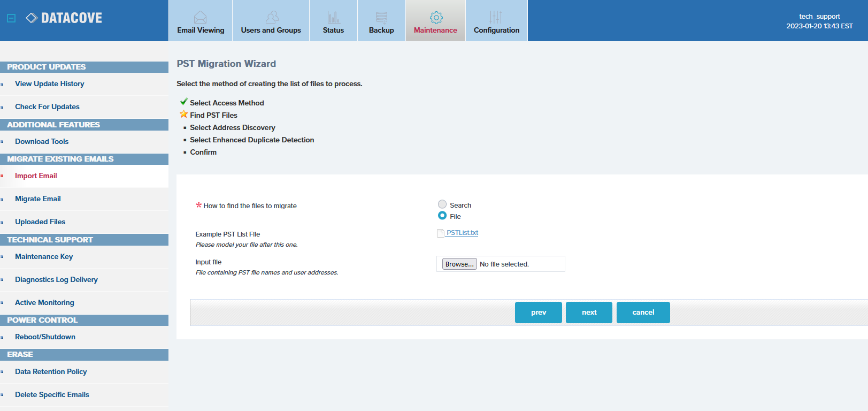Click the DATACOVE logo
Viewport: 868px width, 411px height.
(x=64, y=18)
